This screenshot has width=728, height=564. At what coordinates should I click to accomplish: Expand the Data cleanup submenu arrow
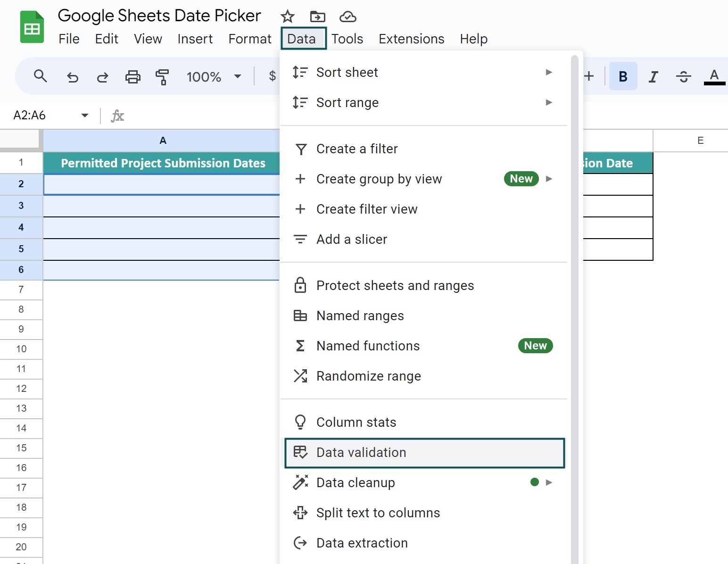(x=549, y=482)
